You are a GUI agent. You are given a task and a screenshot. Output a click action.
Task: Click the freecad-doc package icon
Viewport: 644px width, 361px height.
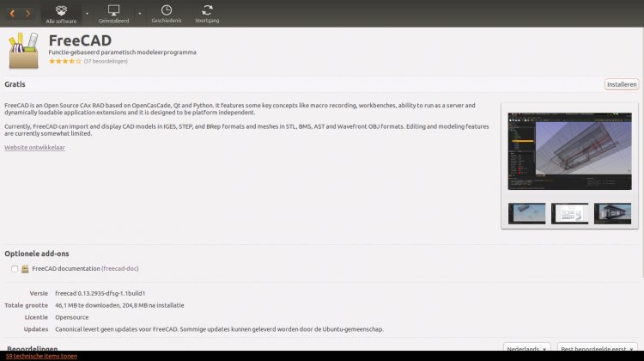pos(25,268)
